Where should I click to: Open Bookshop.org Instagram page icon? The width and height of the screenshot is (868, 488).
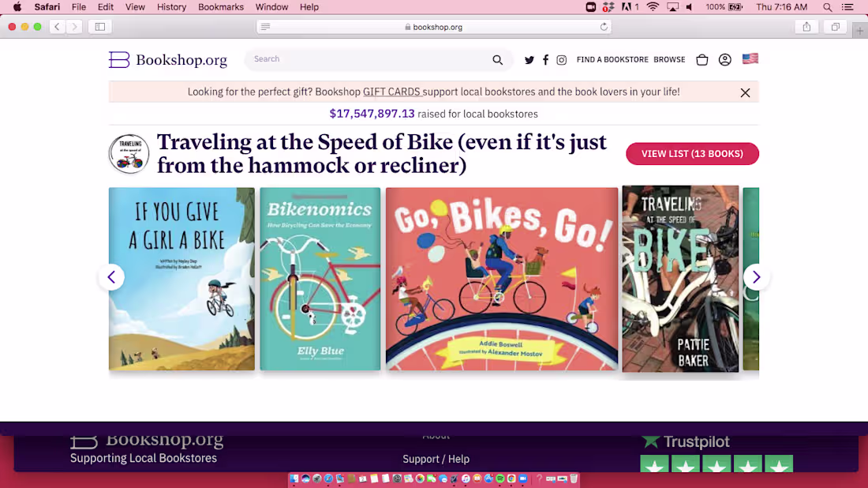click(561, 60)
